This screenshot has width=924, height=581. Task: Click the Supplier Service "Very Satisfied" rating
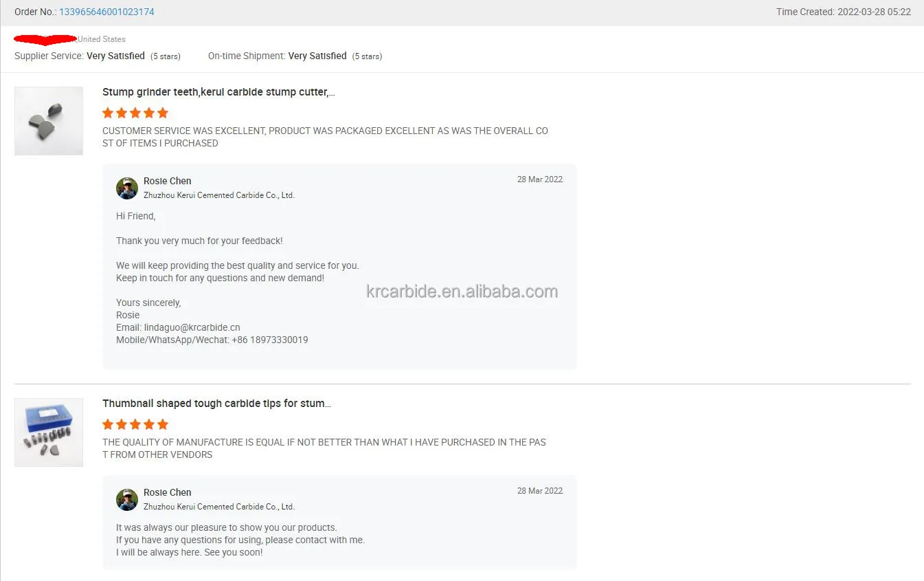(x=115, y=56)
